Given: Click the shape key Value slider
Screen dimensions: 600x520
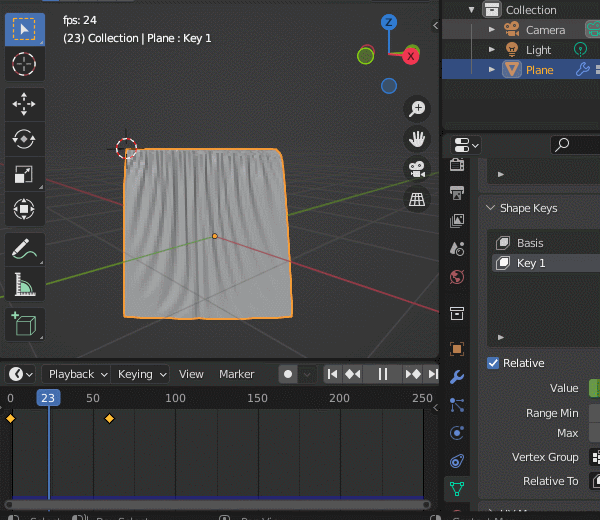Looking at the screenshot, I should coord(593,388).
